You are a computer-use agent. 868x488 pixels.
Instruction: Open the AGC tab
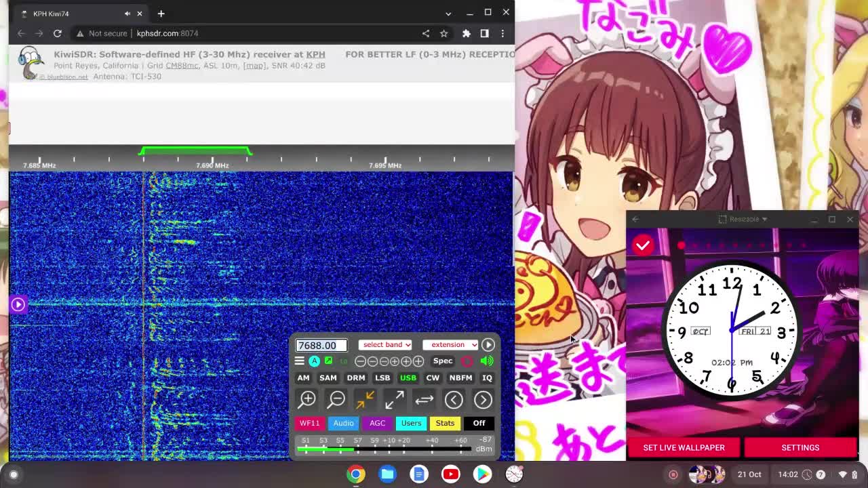(x=377, y=423)
